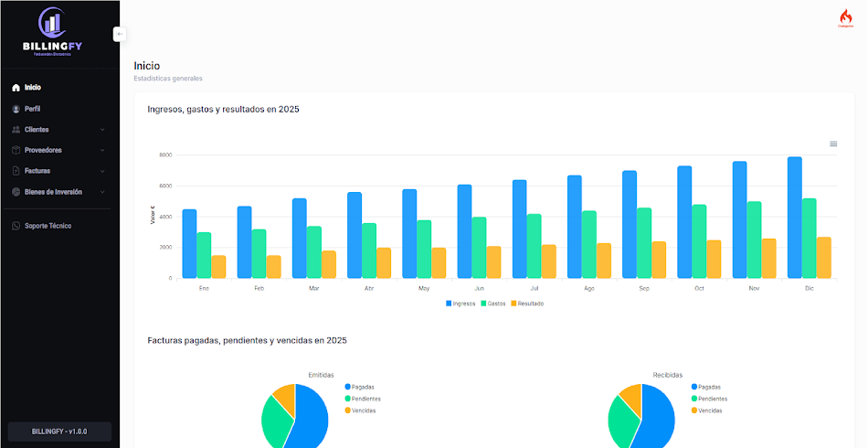Open the chart hamburger menu icon
868x448 pixels.
[832, 144]
